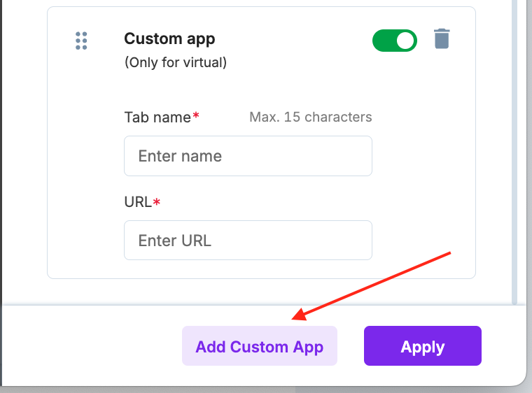
Task: Delete the Custom app with trash icon
Action: [x=441, y=39]
